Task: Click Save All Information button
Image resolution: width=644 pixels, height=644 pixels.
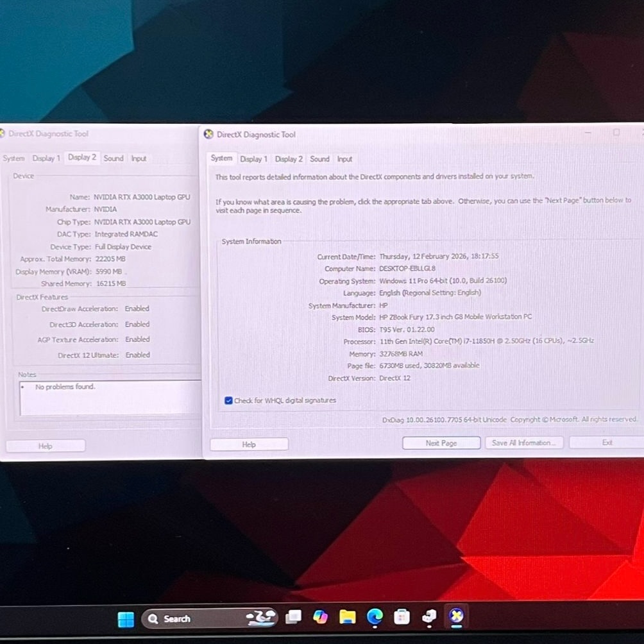Action: tap(523, 443)
